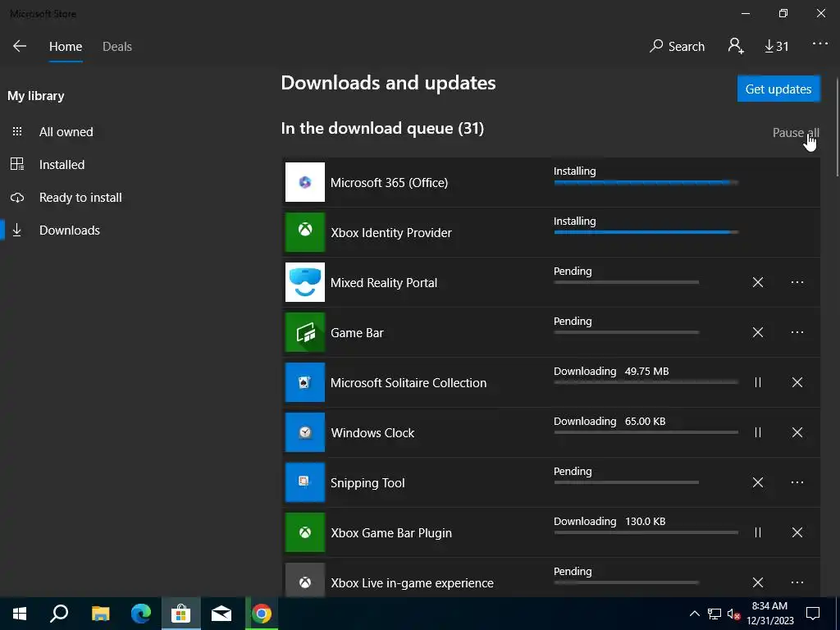840x630 pixels.
Task: Open the Xbox Identity Provider app icon
Action: [x=305, y=232]
